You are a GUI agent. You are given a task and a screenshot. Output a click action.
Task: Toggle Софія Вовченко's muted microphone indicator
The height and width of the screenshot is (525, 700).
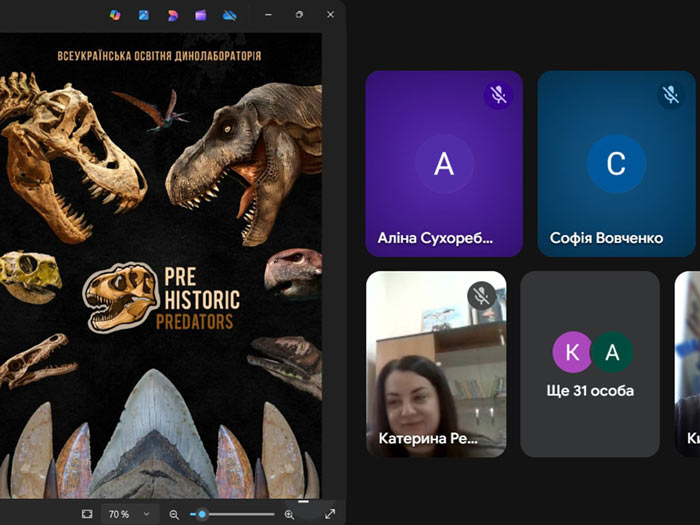point(670,95)
